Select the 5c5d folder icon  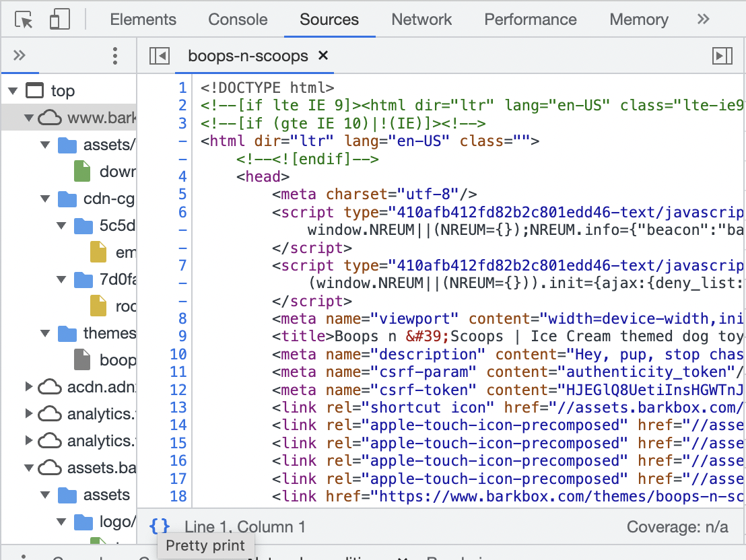83,225
